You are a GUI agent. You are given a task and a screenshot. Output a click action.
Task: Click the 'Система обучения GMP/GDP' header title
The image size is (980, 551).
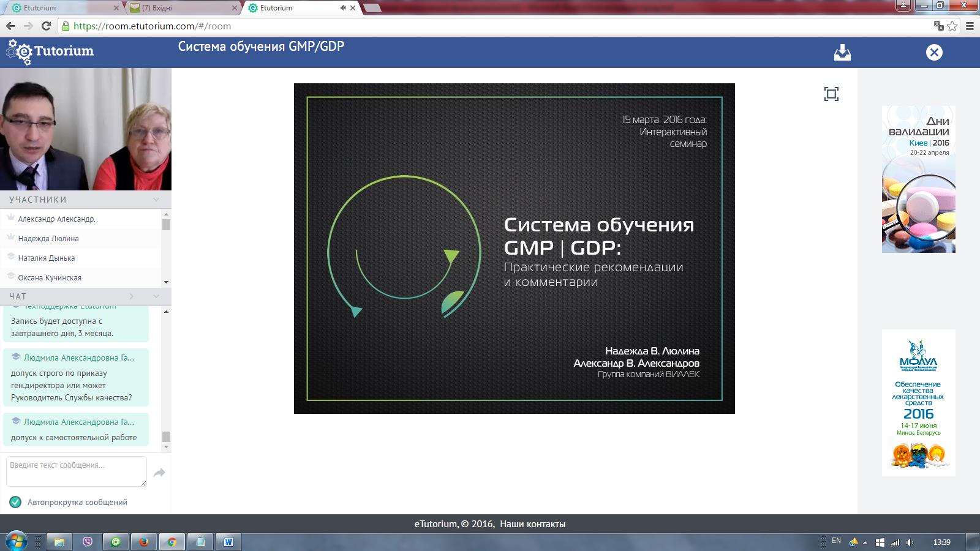tap(261, 47)
